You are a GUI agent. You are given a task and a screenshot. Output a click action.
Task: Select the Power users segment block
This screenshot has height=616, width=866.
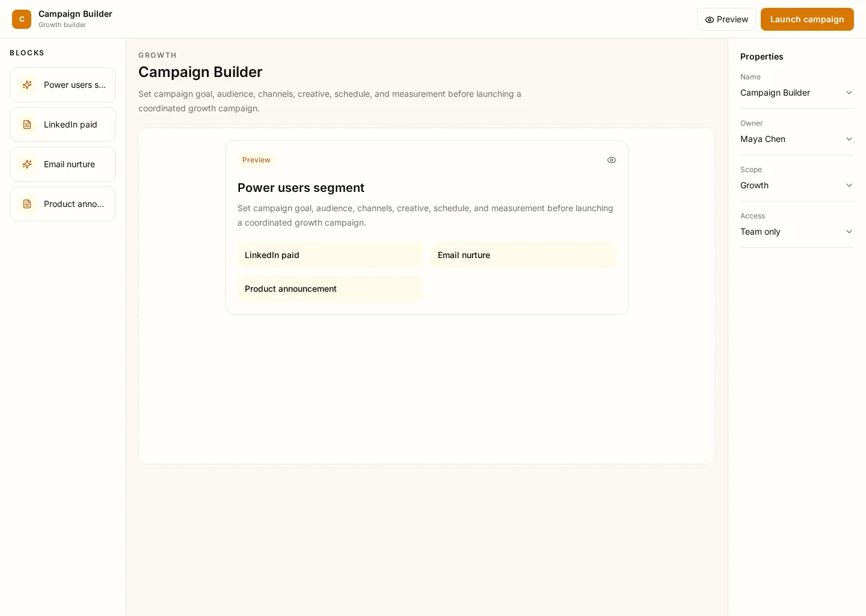click(63, 85)
